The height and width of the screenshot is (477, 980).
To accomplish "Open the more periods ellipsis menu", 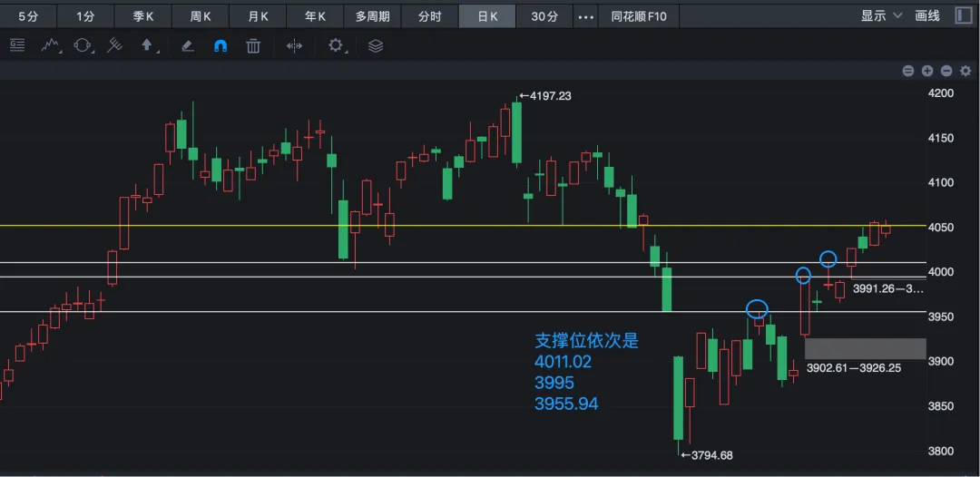I will (x=585, y=17).
